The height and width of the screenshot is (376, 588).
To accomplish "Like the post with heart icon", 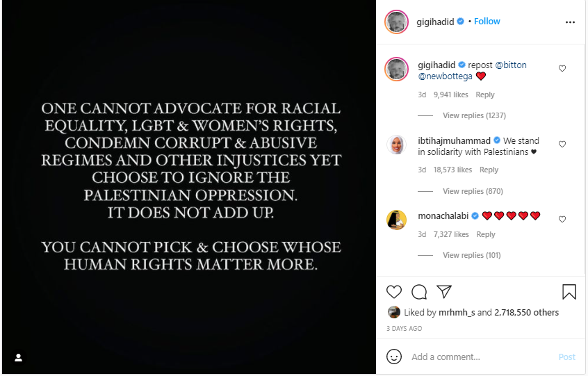I will pyautogui.click(x=394, y=292).
